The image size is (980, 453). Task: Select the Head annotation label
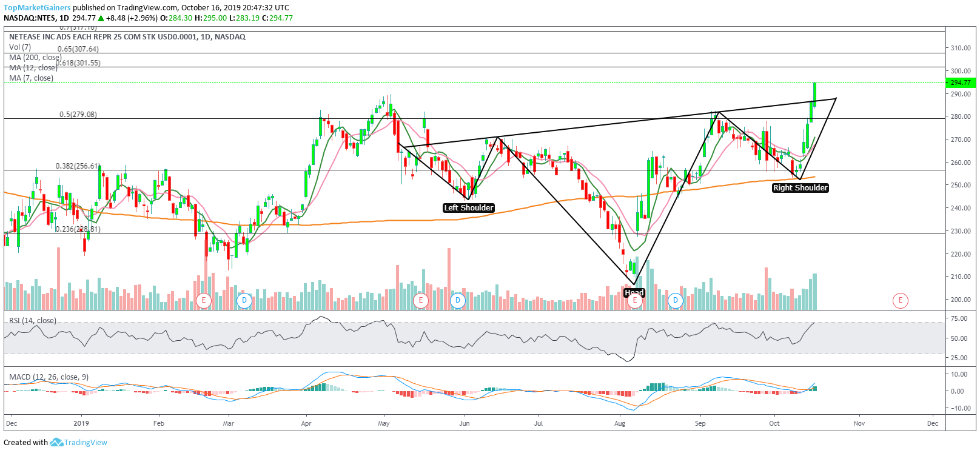634,292
